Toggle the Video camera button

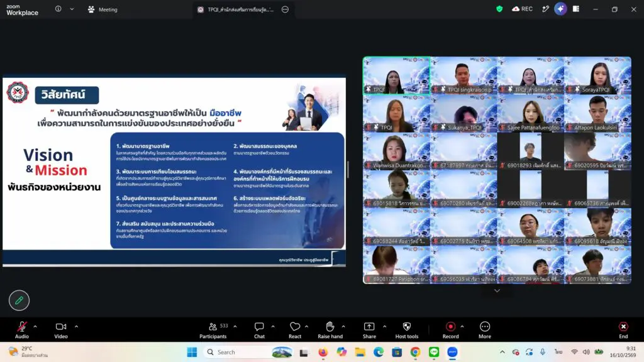[x=61, y=330]
